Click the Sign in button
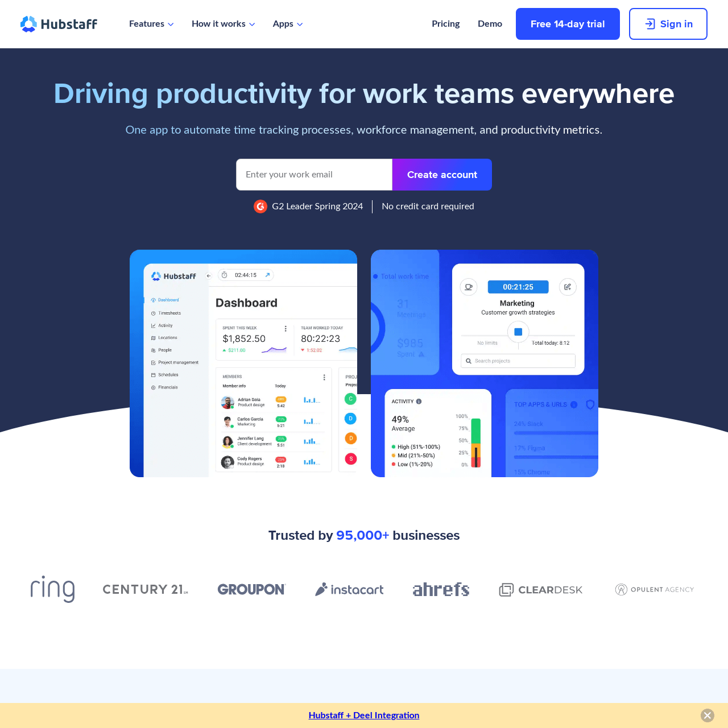Image resolution: width=728 pixels, height=728 pixels. 668,24
